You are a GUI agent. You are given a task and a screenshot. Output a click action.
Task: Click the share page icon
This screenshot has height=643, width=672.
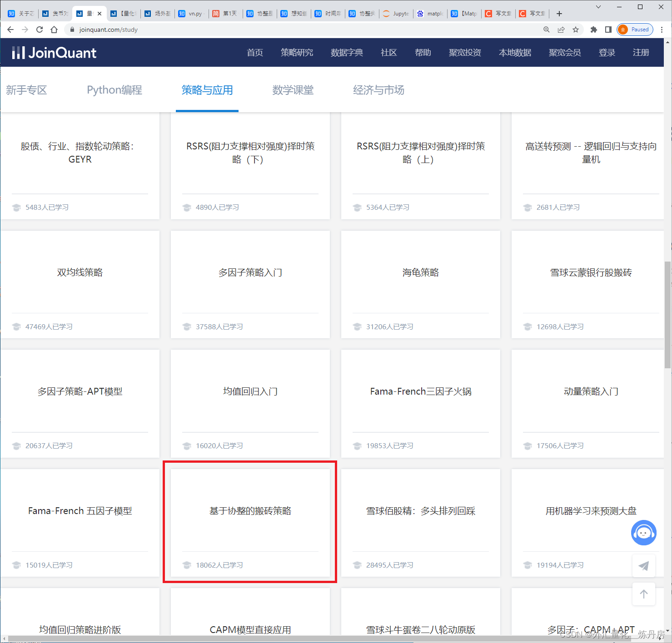(x=561, y=30)
